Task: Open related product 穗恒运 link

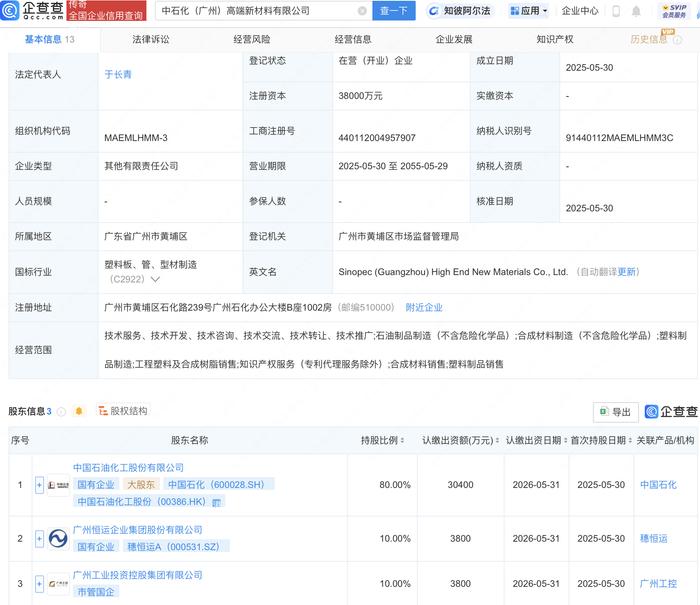Action: click(x=654, y=539)
